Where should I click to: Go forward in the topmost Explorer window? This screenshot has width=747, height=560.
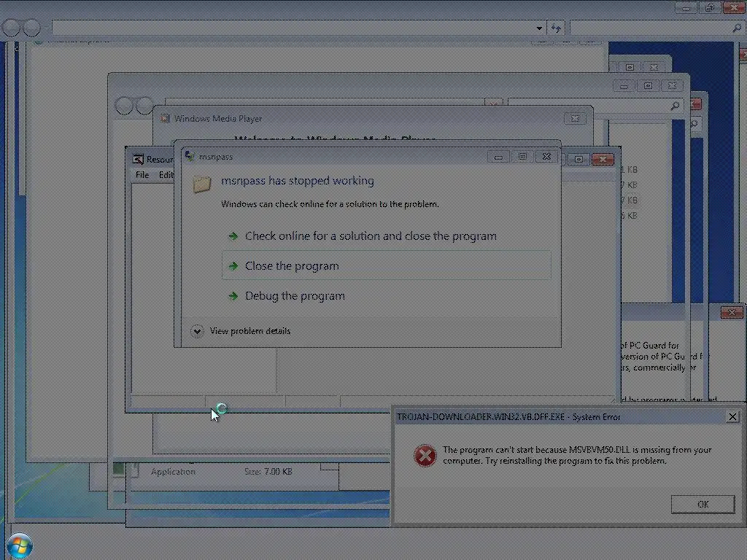[x=32, y=28]
